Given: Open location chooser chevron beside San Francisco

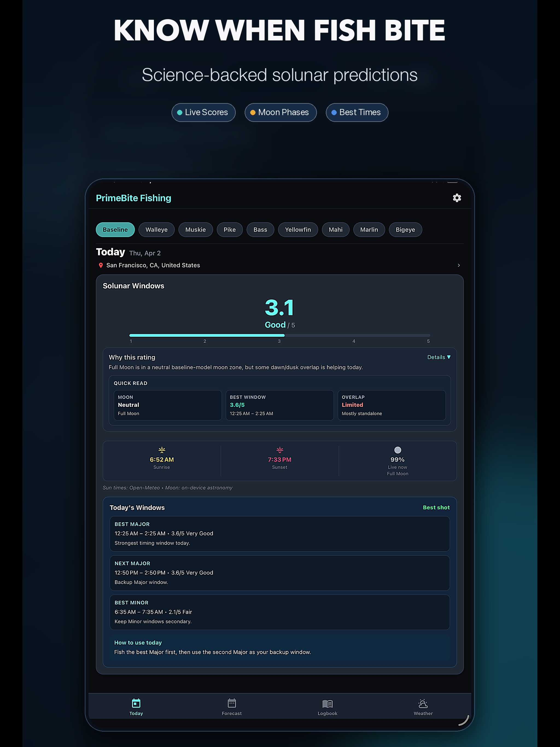Looking at the screenshot, I should coord(459,265).
